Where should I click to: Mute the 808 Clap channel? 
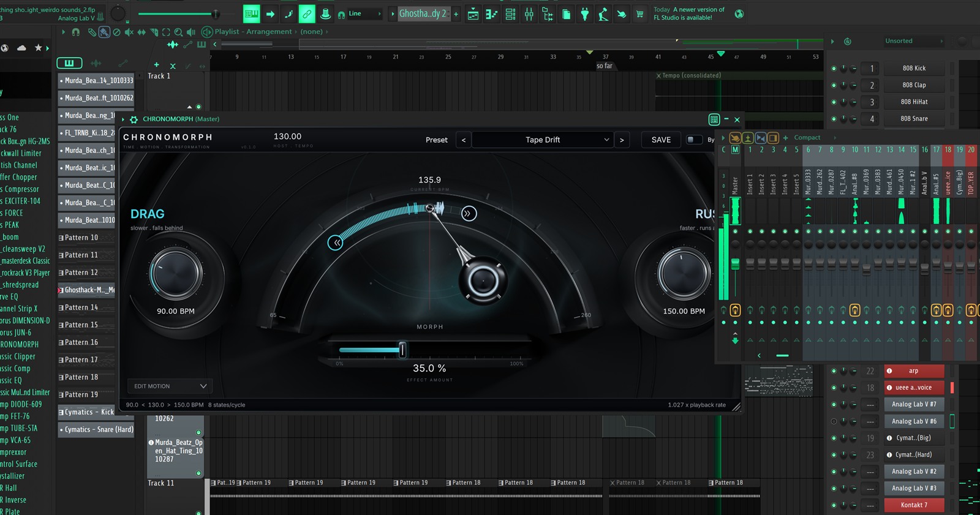[x=834, y=85]
